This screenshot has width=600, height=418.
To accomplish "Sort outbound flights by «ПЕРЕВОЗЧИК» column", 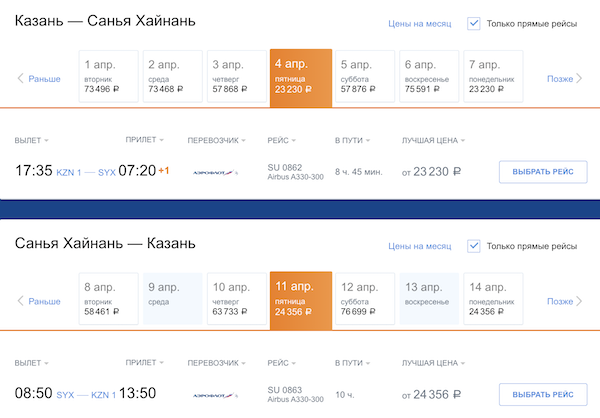I will [x=217, y=140].
